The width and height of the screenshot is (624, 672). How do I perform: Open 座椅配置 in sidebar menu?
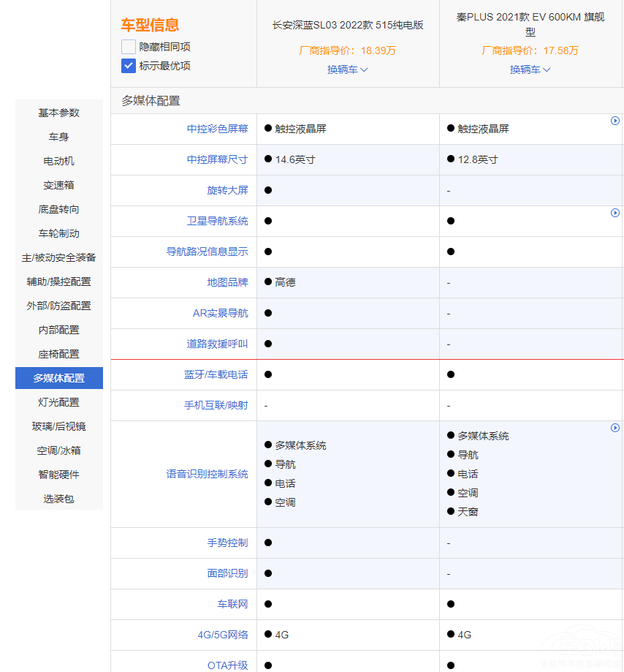(x=59, y=354)
